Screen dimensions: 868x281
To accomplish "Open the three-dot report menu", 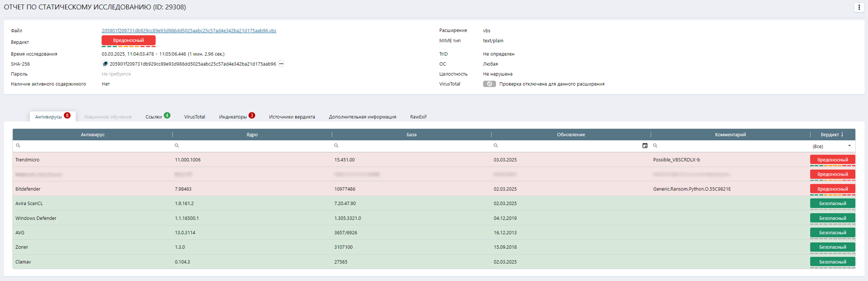I will (859, 7).
